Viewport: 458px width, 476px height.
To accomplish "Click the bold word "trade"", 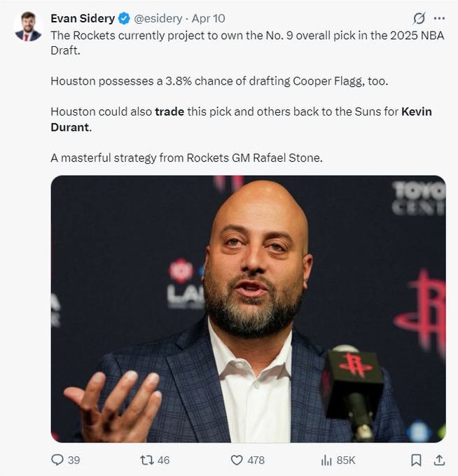I will pyautogui.click(x=169, y=112).
